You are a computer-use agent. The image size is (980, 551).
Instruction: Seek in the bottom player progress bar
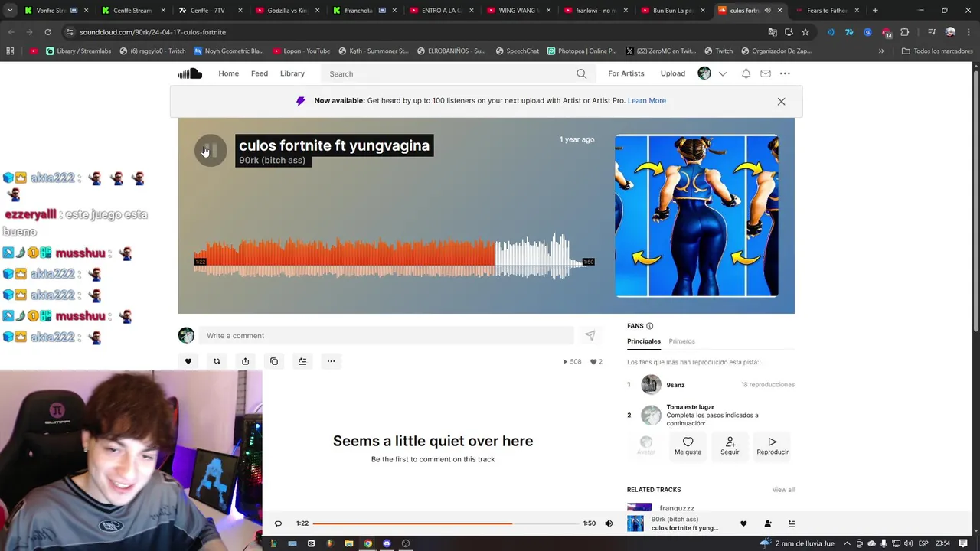[446, 523]
